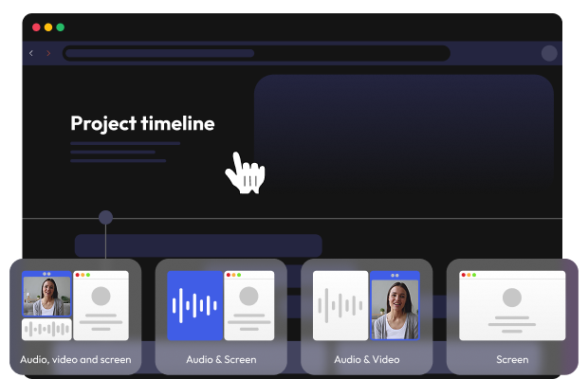
Task: Select the "Audio, video and screen" option
Action: coord(76,359)
